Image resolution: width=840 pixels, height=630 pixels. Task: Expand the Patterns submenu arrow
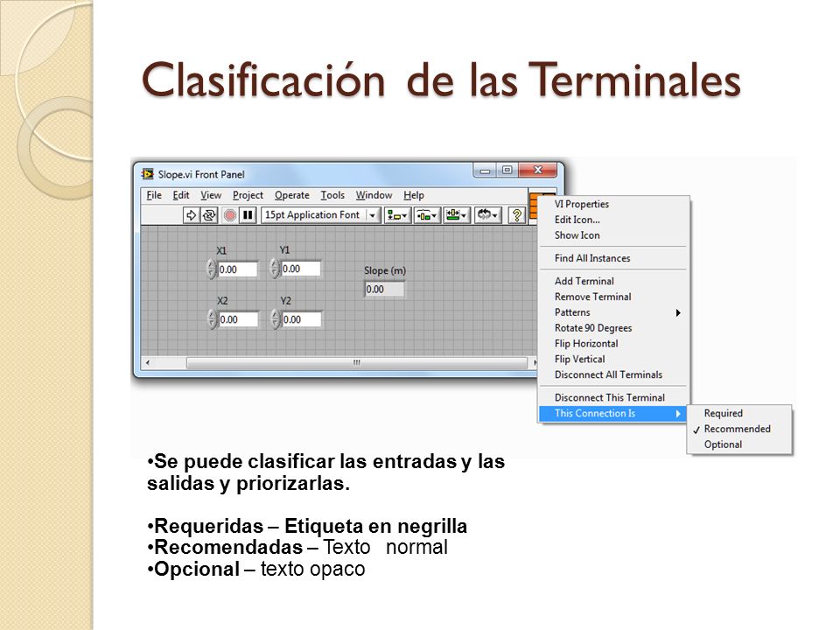[677, 313]
